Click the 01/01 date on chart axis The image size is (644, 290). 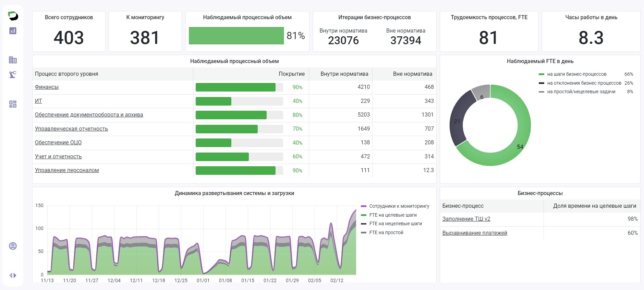[x=203, y=280]
